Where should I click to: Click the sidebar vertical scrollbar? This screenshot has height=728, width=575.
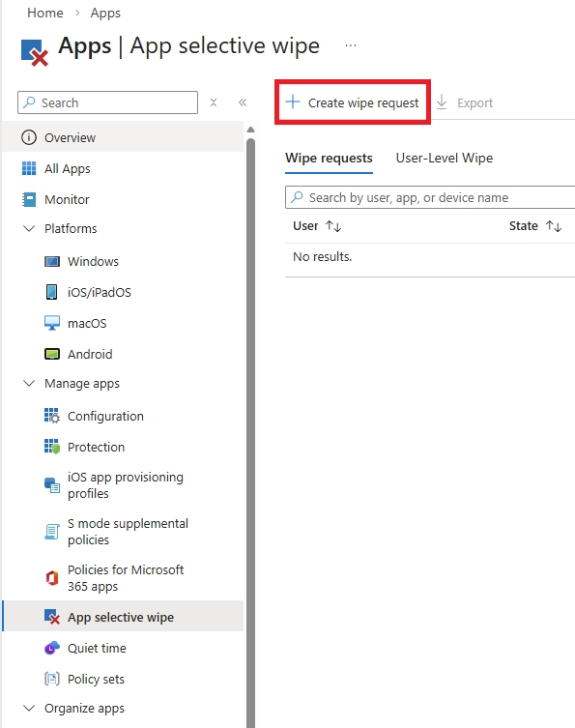coord(250,433)
